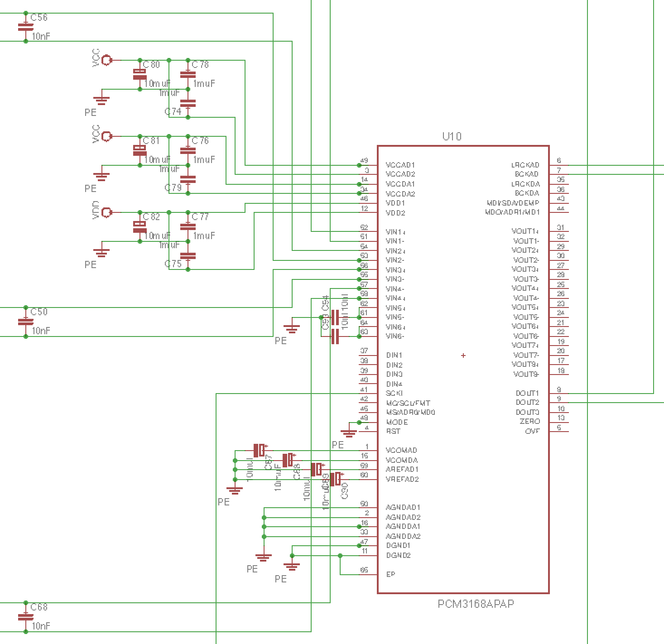Click the OVF pin label

tap(532, 431)
